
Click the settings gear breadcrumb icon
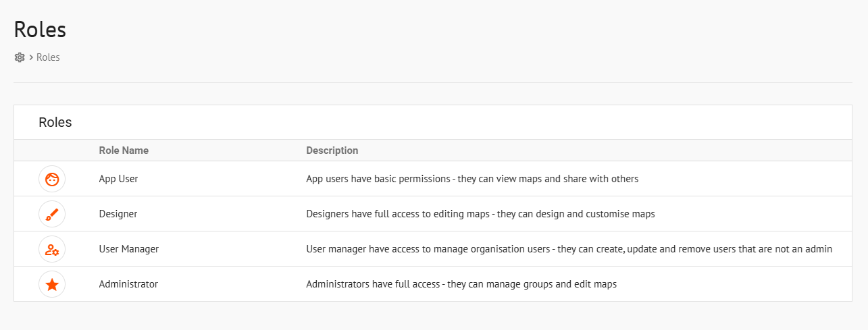20,57
